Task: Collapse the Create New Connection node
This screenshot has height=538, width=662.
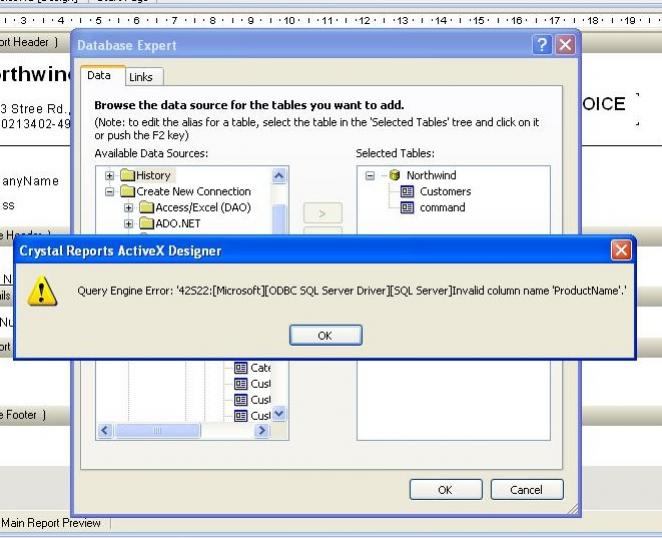Action: pos(109,192)
